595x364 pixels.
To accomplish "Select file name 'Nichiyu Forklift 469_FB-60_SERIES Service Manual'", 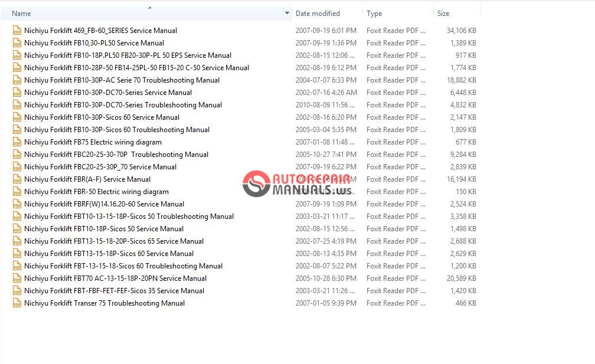I will [x=100, y=30].
